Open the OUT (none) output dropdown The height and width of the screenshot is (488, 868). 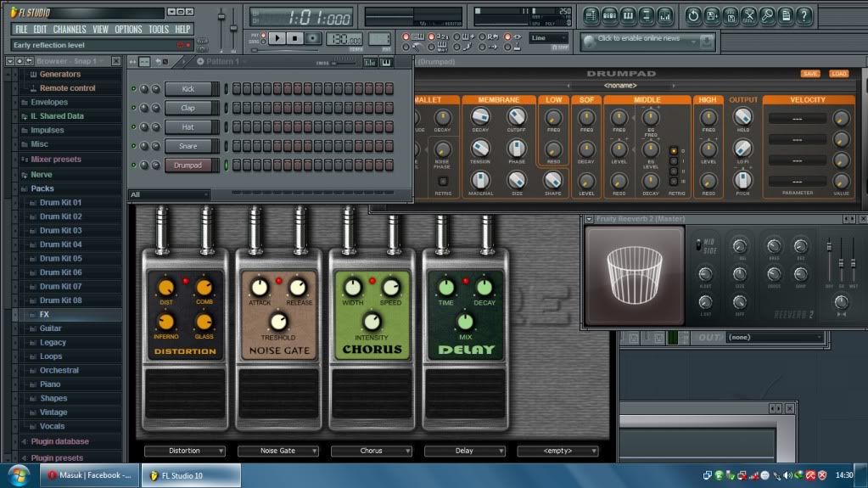click(x=775, y=337)
